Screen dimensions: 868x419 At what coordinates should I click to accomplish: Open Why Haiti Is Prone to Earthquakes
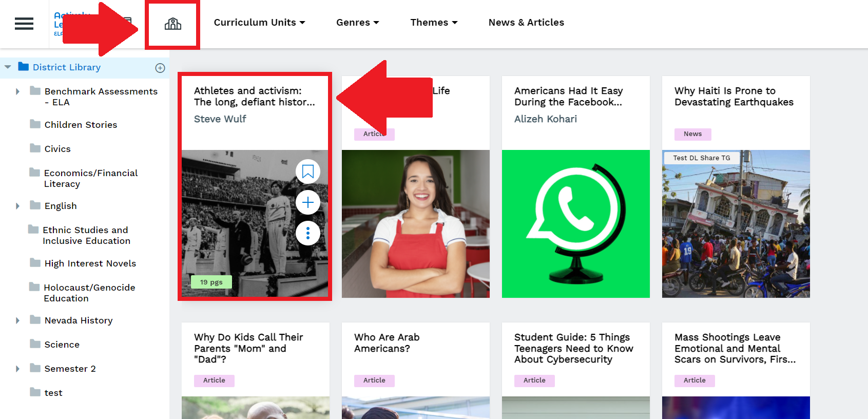pos(734,97)
